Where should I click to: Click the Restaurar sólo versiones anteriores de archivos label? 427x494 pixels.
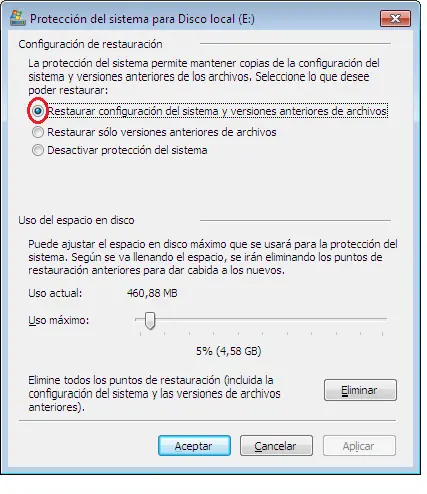coord(162,132)
